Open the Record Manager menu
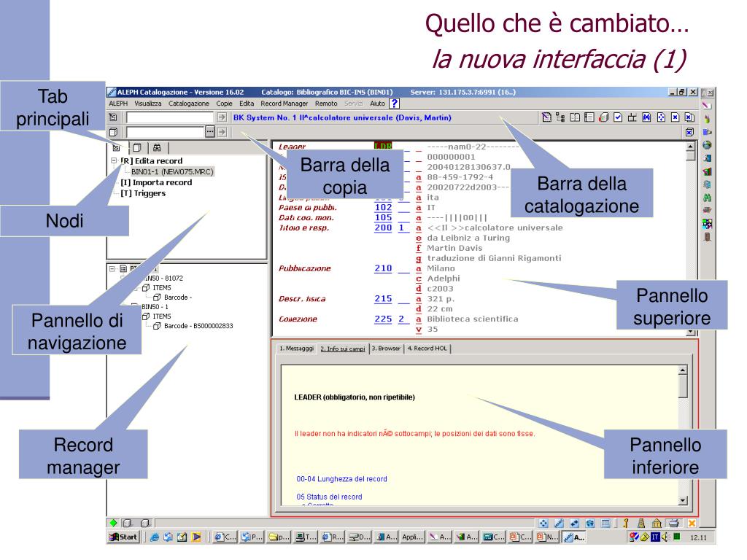Image resolution: width=747 pixels, height=560 pixels. click(284, 104)
